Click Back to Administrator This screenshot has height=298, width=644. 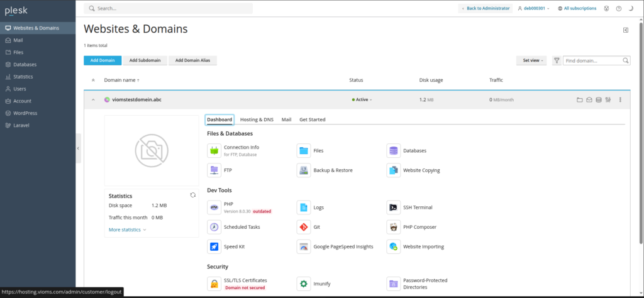point(486,8)
